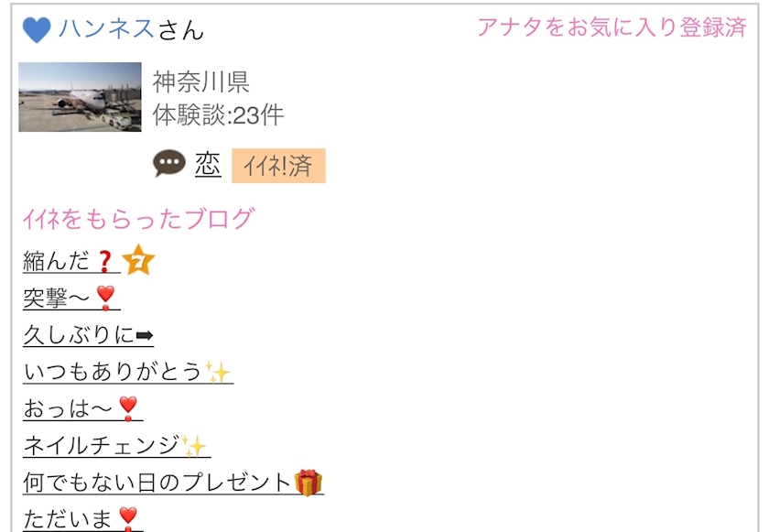Image resolution: width=769 pixels, height=532 pixels.
Task: Open いつもありがとう blog post
Action: (127, 372)
